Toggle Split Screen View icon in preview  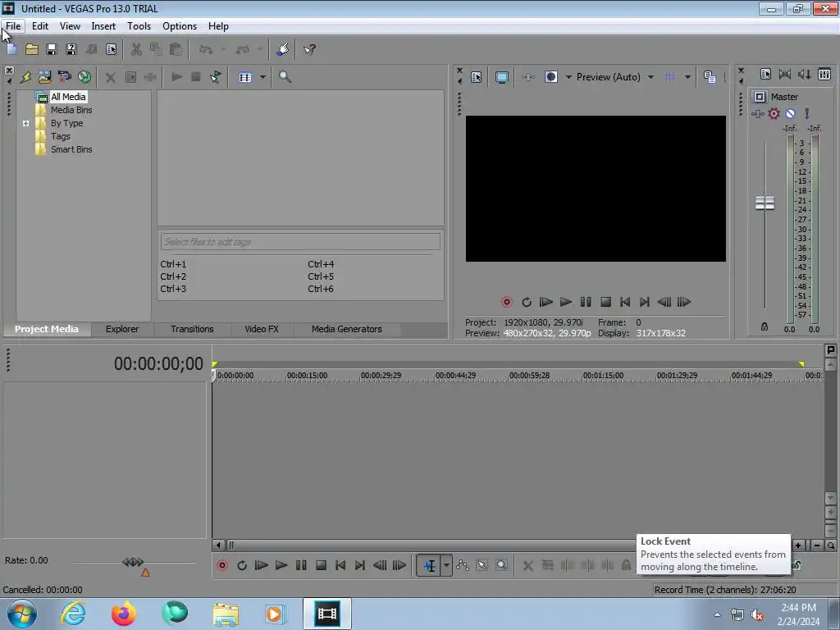point(550,77)
